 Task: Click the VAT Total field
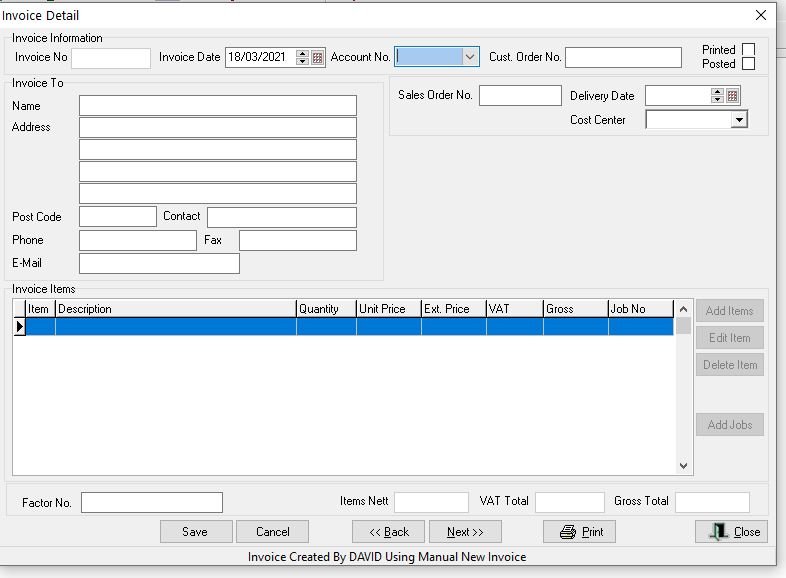(x=569, y=502)
